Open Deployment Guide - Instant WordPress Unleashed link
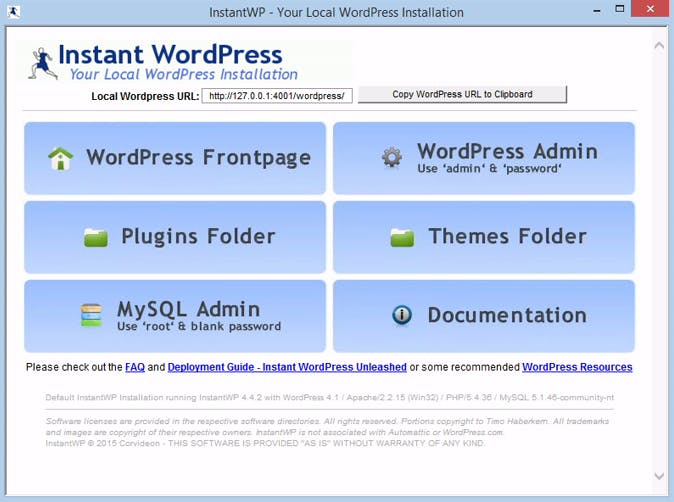 pyautogui.click(x=287, y=367)
